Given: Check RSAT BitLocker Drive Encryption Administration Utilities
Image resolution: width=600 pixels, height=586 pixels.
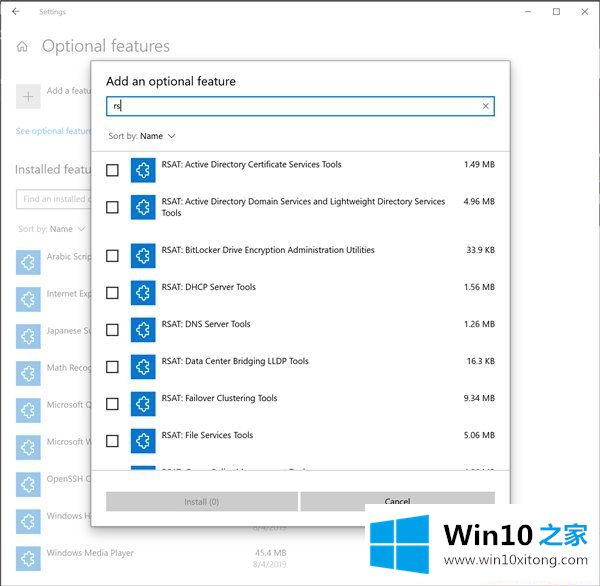Looking at the screenshot, I should click(112, 256).
